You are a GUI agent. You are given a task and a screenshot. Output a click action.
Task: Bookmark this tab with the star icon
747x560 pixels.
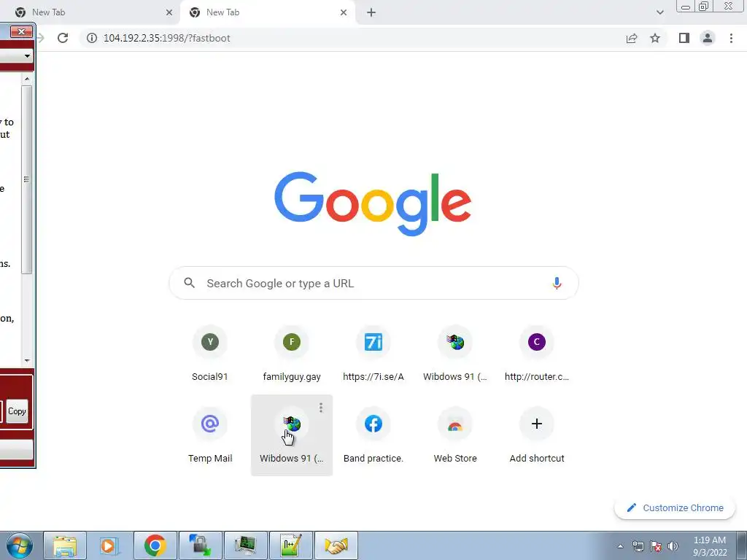pos(655,38)
